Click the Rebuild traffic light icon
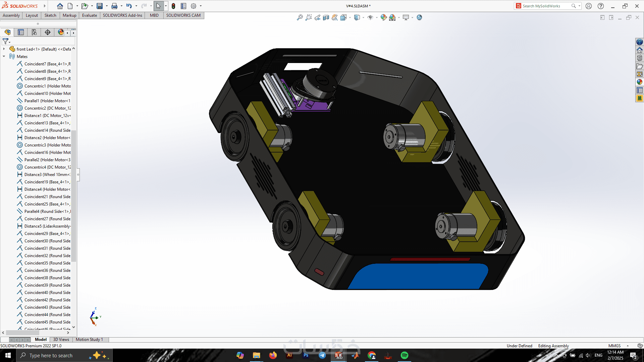 (x=173, y=6)
